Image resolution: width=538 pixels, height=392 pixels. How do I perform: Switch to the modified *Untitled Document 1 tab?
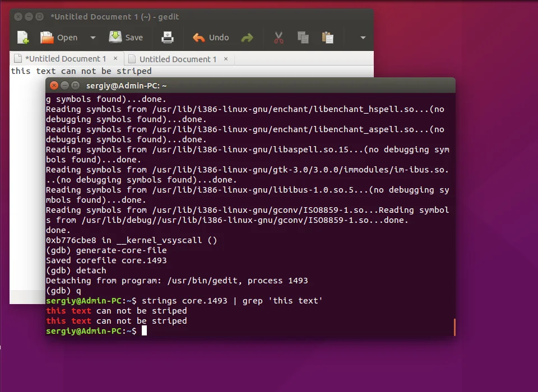pyautogui.click(x=66, y=59)
